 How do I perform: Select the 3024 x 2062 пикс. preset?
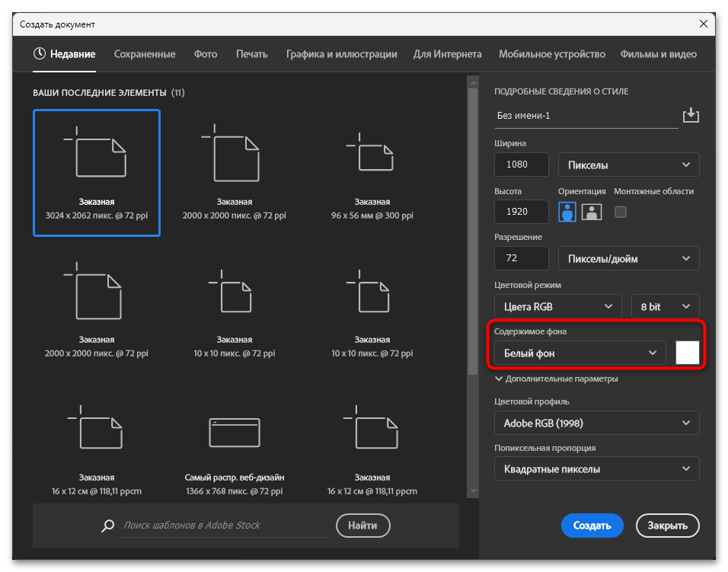click(97, 173)
